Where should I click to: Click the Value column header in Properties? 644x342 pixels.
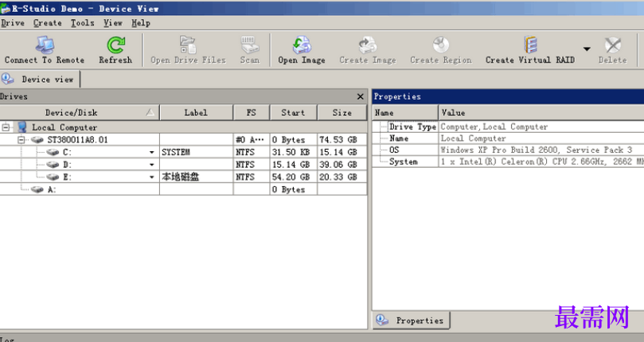click(x=541, y=112)
